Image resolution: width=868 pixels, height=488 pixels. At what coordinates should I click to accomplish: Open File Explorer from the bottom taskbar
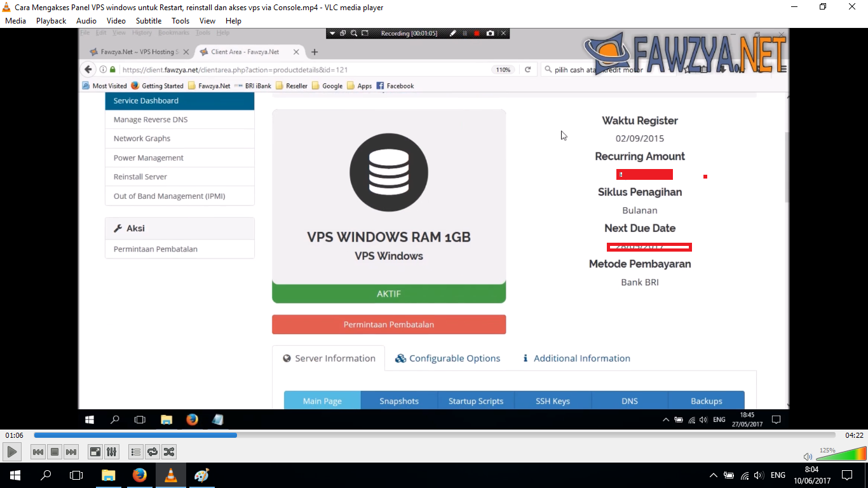109,475
